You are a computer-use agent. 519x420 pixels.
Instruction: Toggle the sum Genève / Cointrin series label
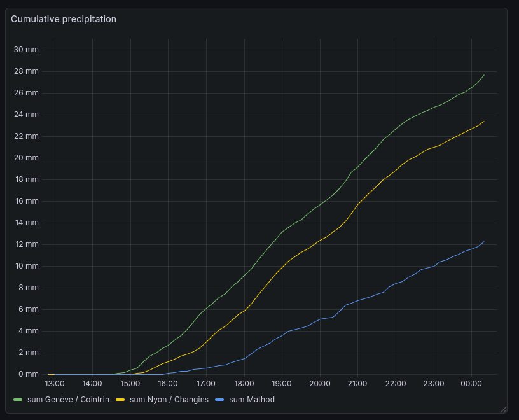[68, 400]
